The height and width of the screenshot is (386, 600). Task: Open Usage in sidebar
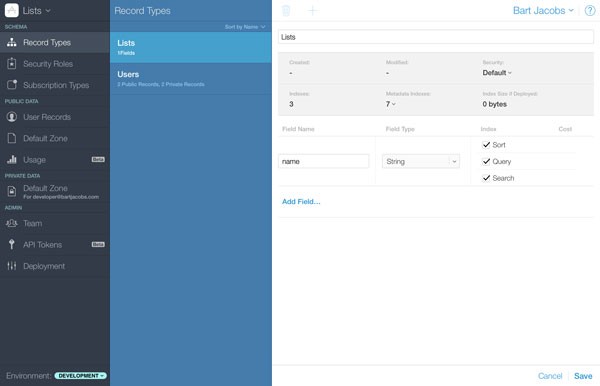pos(55,160)
